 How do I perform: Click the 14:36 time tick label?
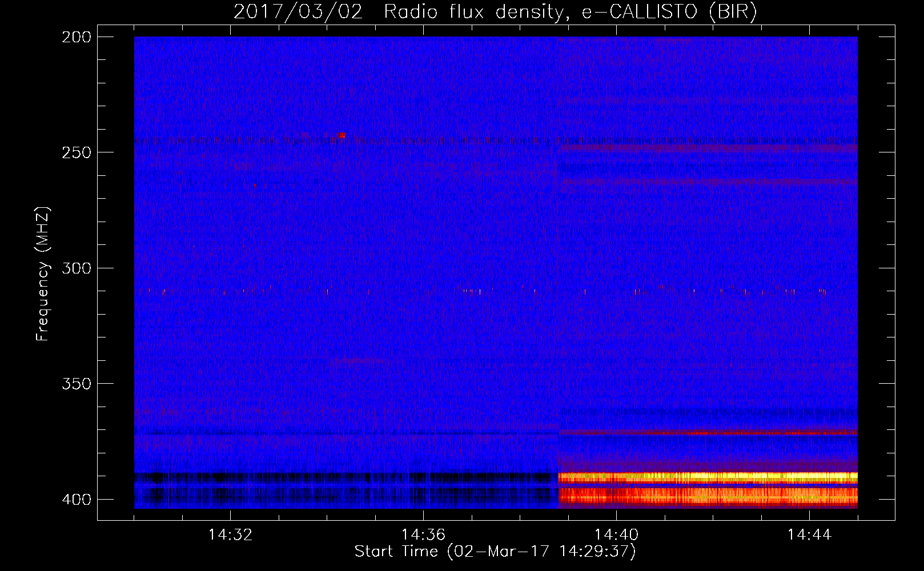click(423, 535)
